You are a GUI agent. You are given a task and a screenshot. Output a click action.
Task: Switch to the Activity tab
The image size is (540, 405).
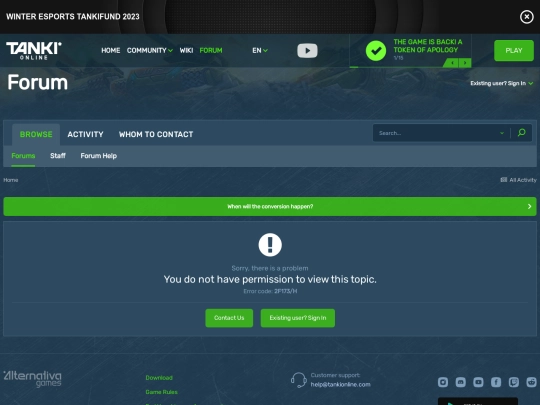pos(85,134)
